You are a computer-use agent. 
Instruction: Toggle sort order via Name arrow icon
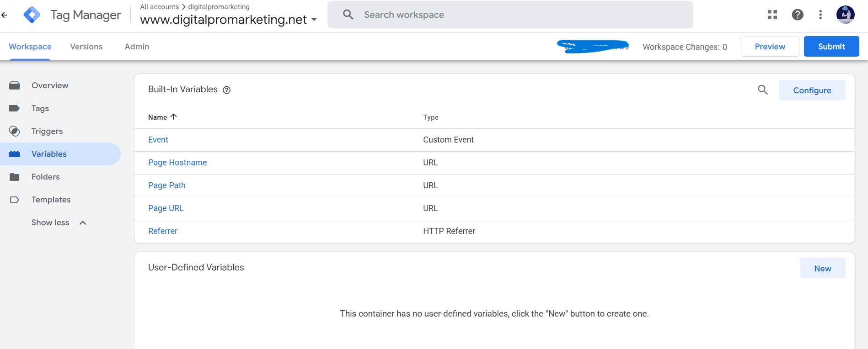point(173,117)
